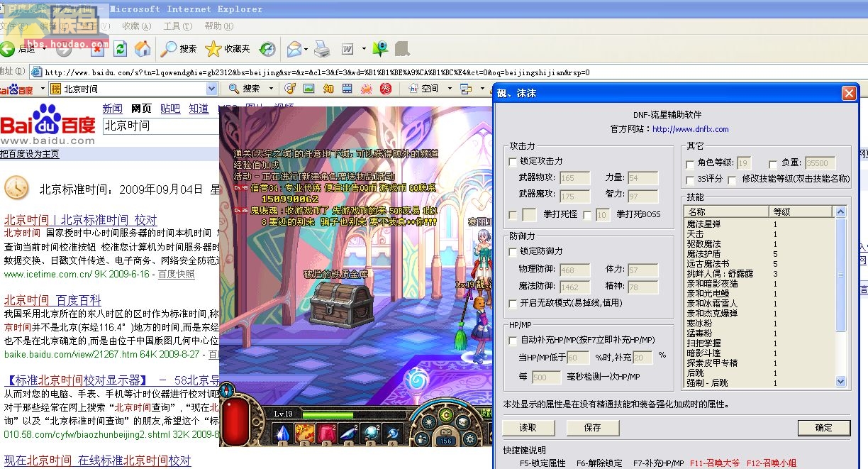
Task: Click 把百度设为主页 link
Action: pyautogui.click(x=30, y=154)
